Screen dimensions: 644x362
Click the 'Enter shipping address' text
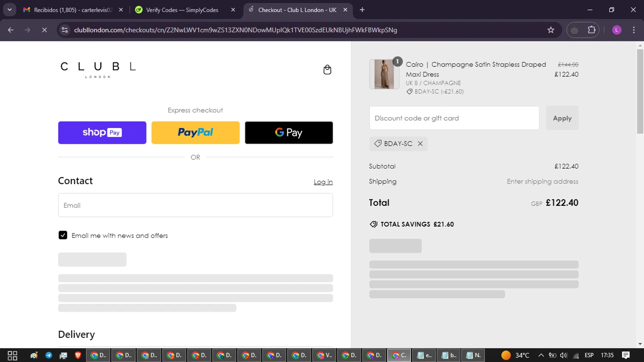tap(542, 182)
